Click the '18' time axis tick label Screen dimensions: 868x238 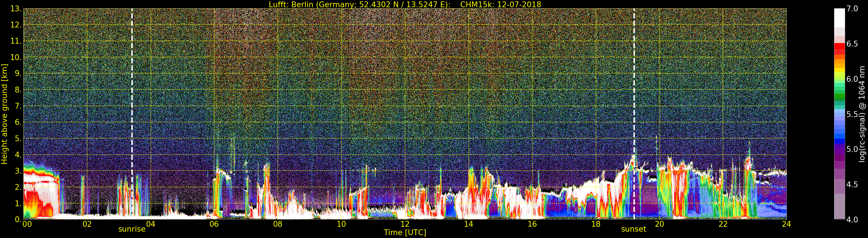click(x=596, y=224)
